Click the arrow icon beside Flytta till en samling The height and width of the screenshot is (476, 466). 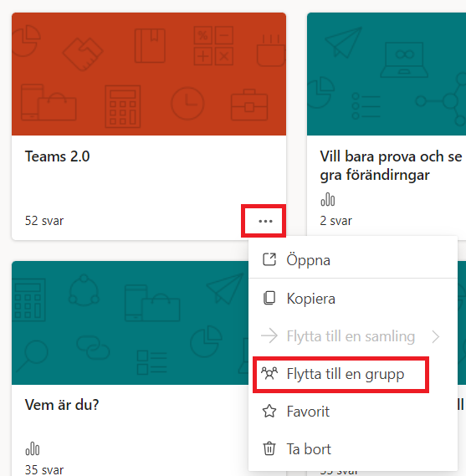269,336
